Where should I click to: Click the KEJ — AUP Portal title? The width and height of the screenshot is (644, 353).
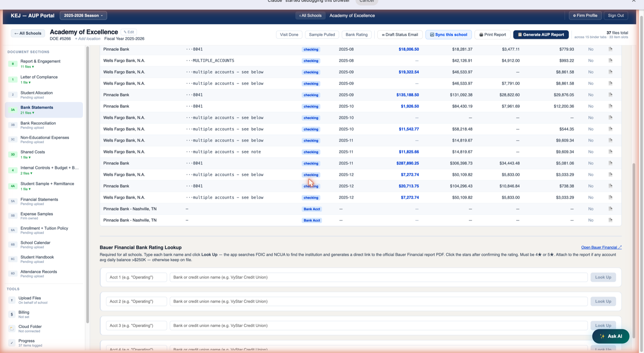tap(33, 16)
